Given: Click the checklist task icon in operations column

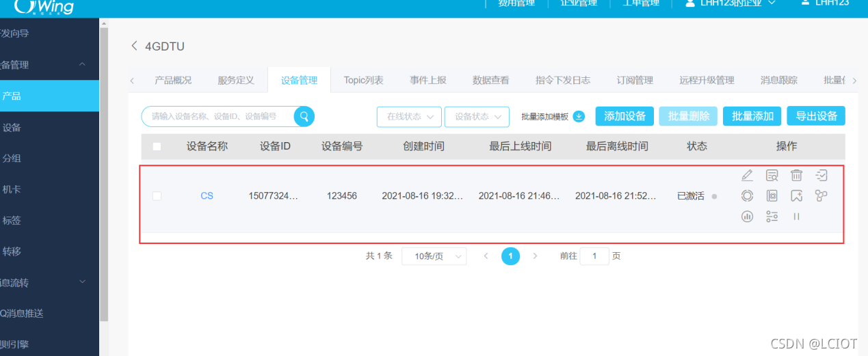Looking at the screenshot, I should 821,176.
